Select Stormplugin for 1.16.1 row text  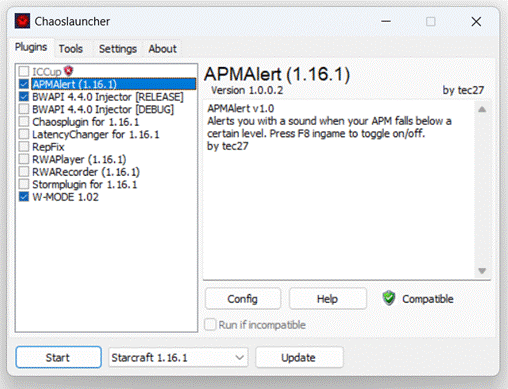84,185
